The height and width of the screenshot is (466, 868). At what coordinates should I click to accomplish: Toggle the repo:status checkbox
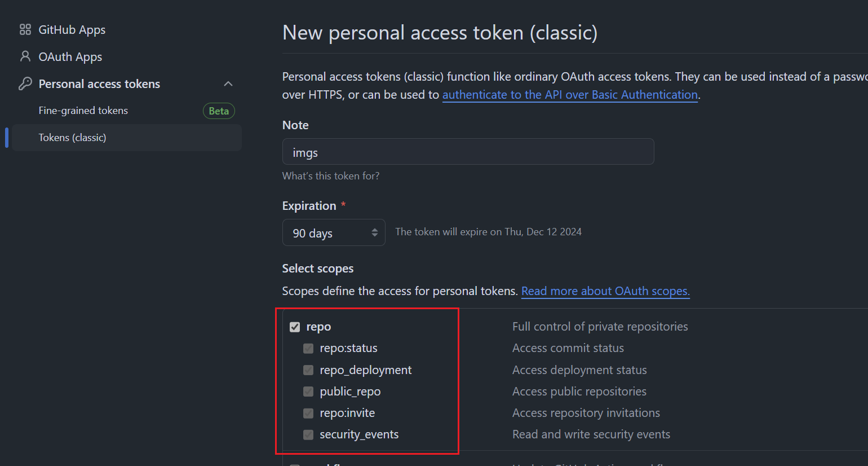point(308,349)
